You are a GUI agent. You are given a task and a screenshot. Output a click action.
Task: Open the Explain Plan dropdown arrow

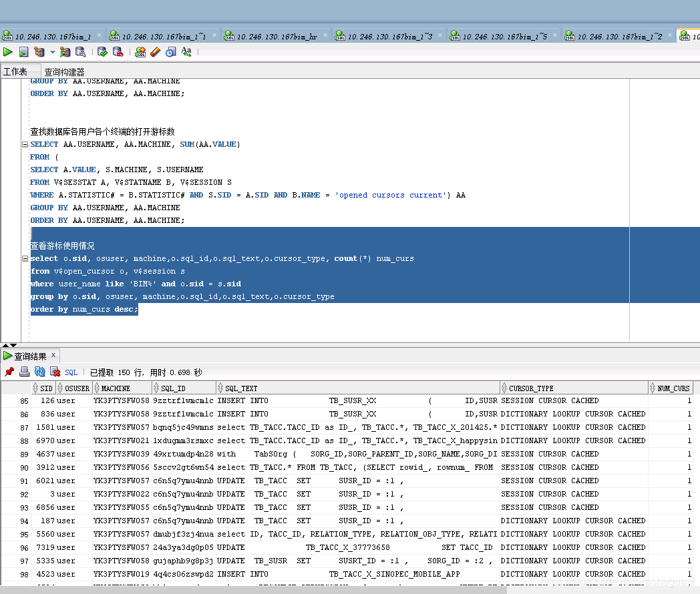pyautogui.click(x=52, y=52)
